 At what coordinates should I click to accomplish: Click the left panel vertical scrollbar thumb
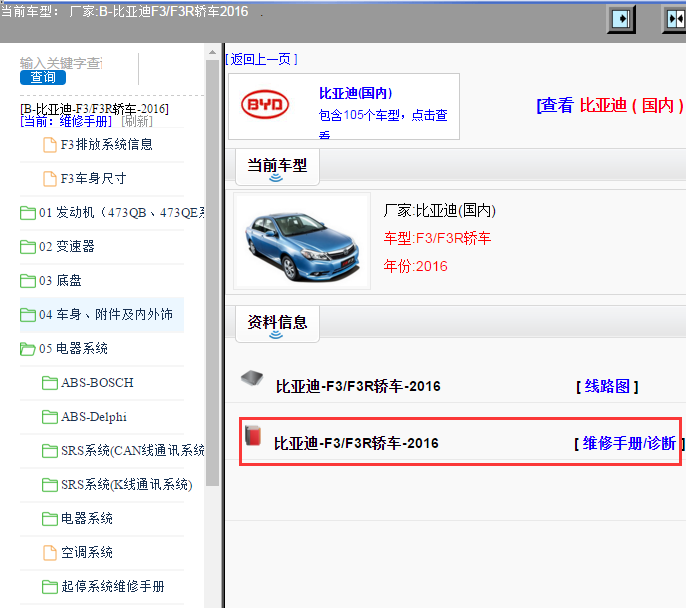[212, 273]
